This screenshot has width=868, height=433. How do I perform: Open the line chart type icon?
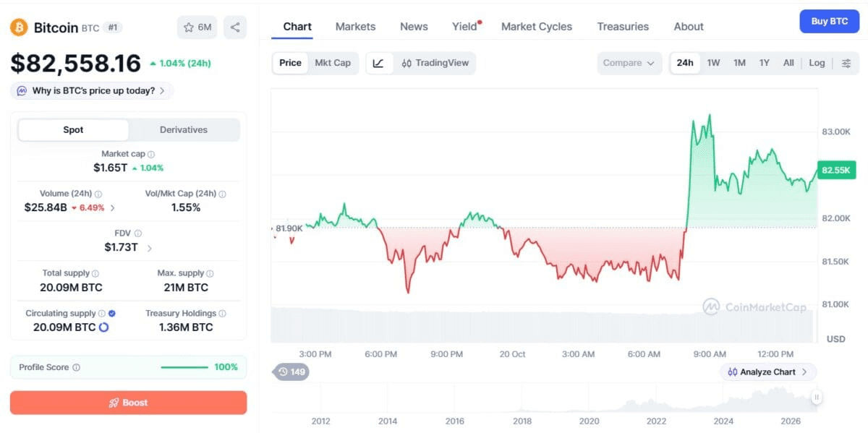pos(378,63)
